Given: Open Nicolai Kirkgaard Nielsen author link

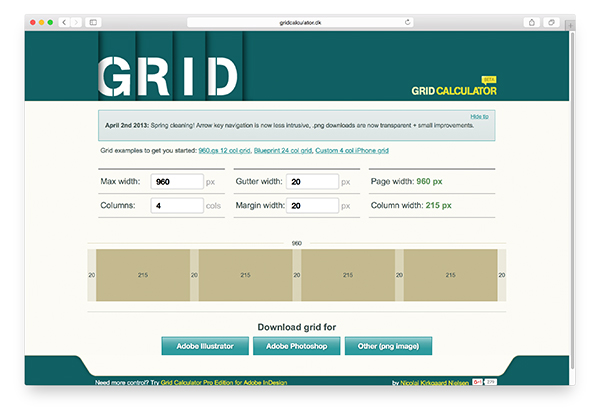Looking at the screenshot, I should (x=434, y=383).
